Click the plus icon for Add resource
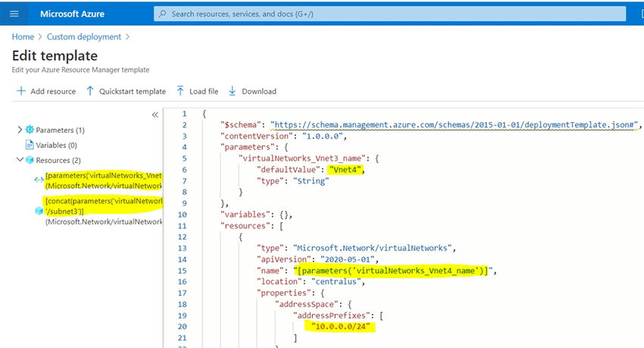Image resolution: width=644 pixels, height=348 pixels. point(21,91)
